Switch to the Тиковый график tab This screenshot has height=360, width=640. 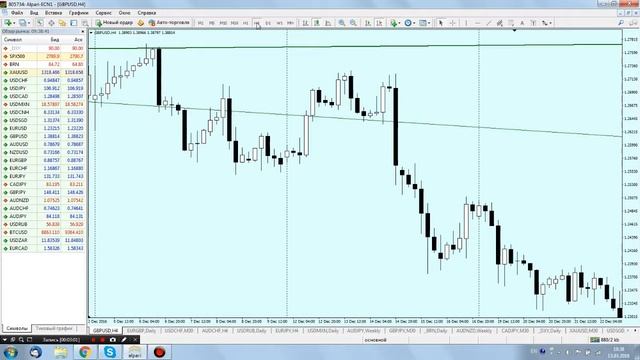54,328
